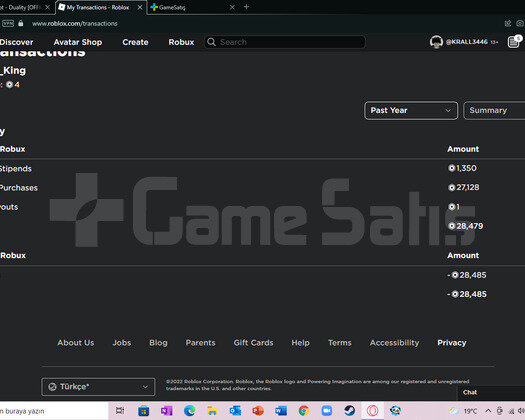Launch Google Chrome from the taskbar
Image resolution: width=525 pixels, height=420 pixels.
point(304,411)
